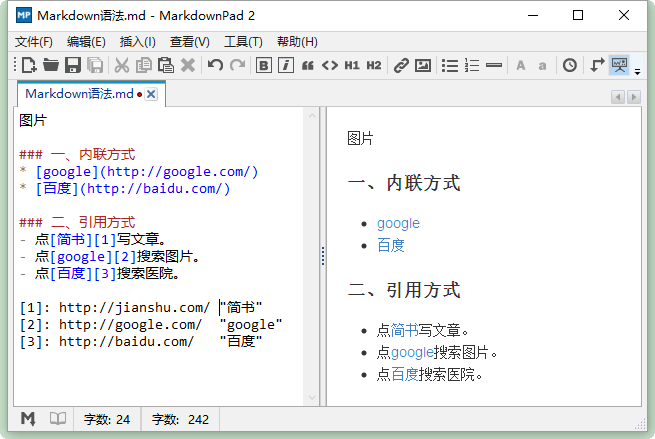Place cursor in ### 二、引用方式 source line
The width and height of the screenshot is (655, 439).
[77, 222]
